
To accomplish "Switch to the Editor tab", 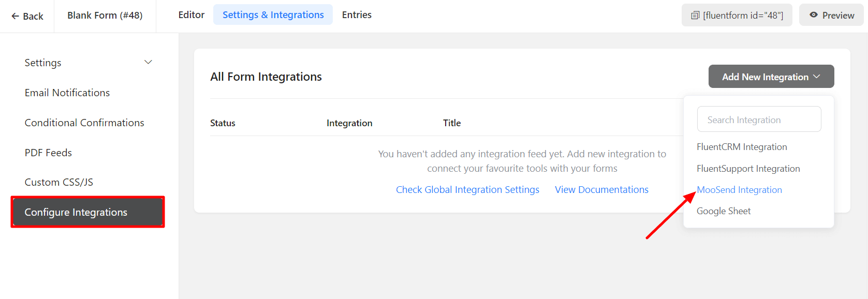I will [x=191, y=15].
